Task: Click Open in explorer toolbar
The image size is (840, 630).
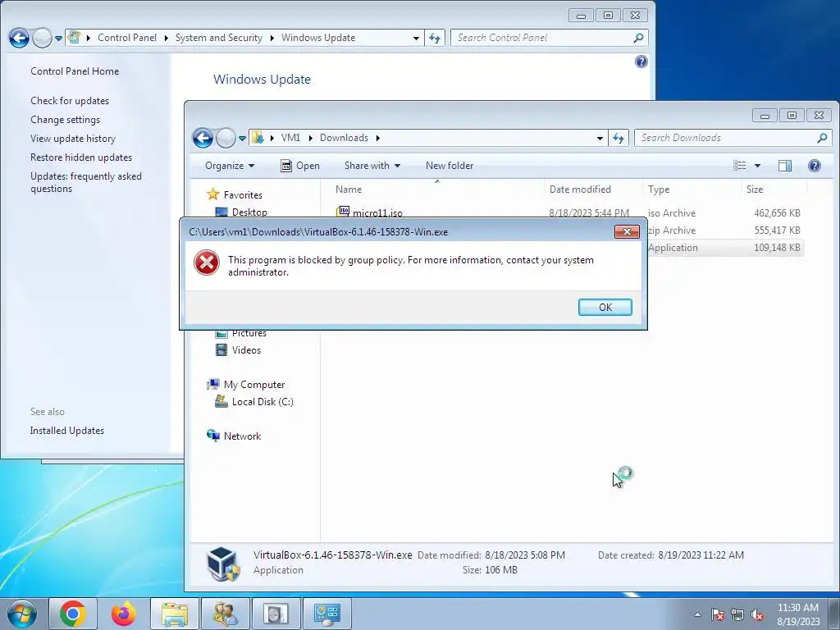Action: point(300,166)
